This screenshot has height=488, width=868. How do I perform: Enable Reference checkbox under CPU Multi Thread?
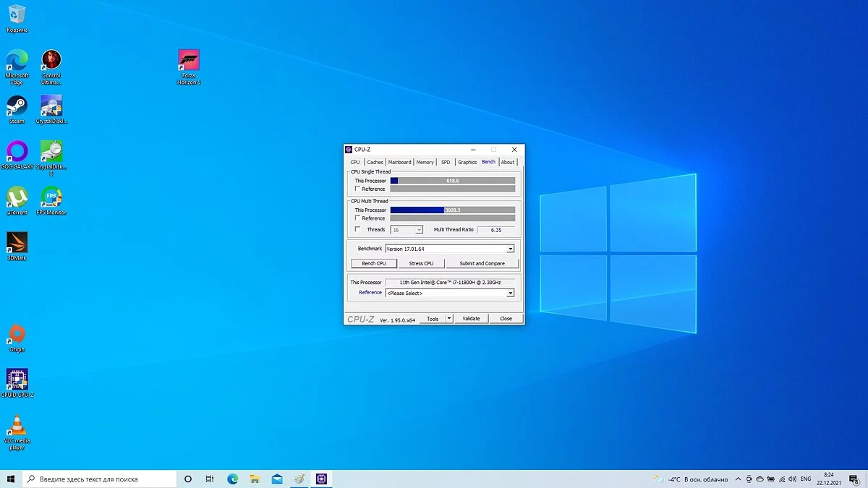pos(357,218)
